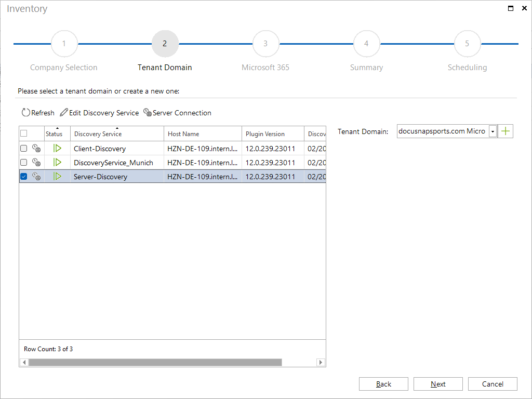The height and width of the screenshot is (399, 532).
Task: Click the table's horizontal scrollbar thumb
Action: [155, 362]
